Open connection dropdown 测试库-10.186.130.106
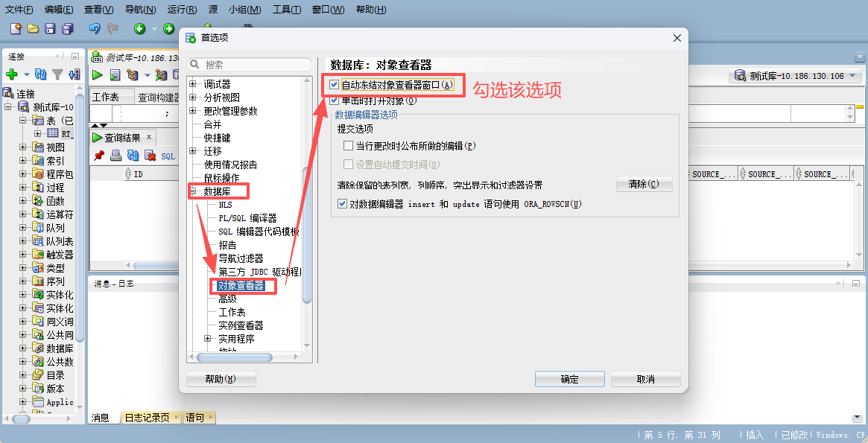Viewport: 868px width, 443px height. (795, 76)
